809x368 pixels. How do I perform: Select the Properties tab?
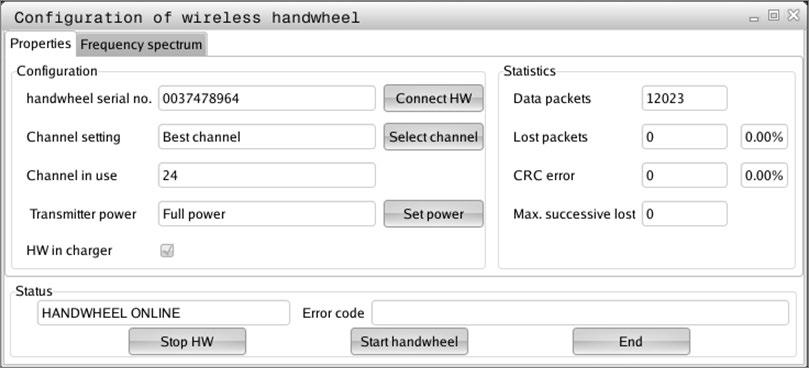coord(41,44)
